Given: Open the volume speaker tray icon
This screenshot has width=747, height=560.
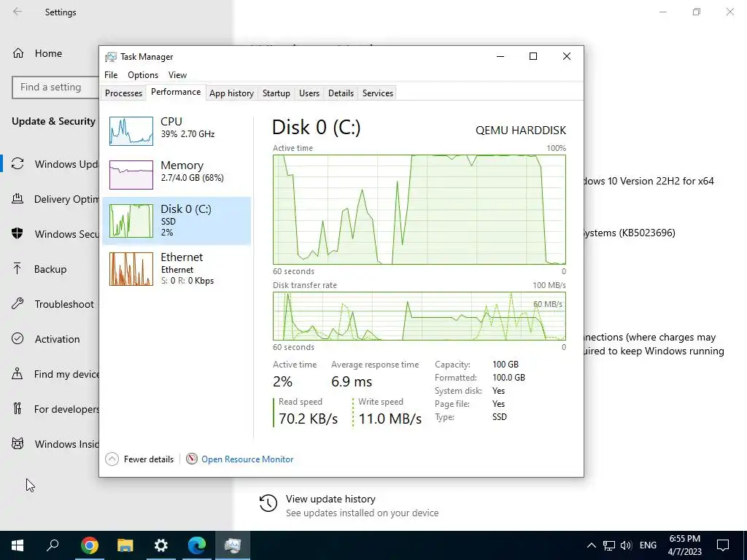Looking at the screenshot, I should coord(626,545).
